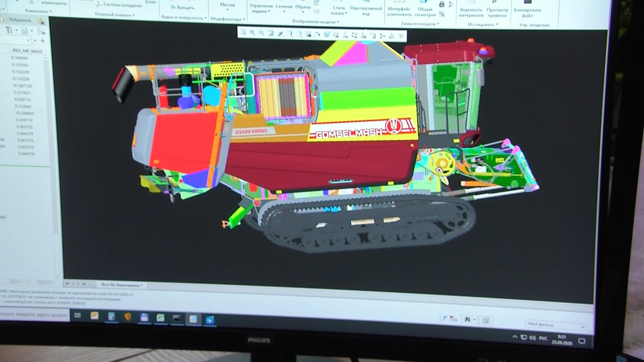Screen dimensions: 644x362
Task: Clear the model tree search with X
Action: point(28,41)
